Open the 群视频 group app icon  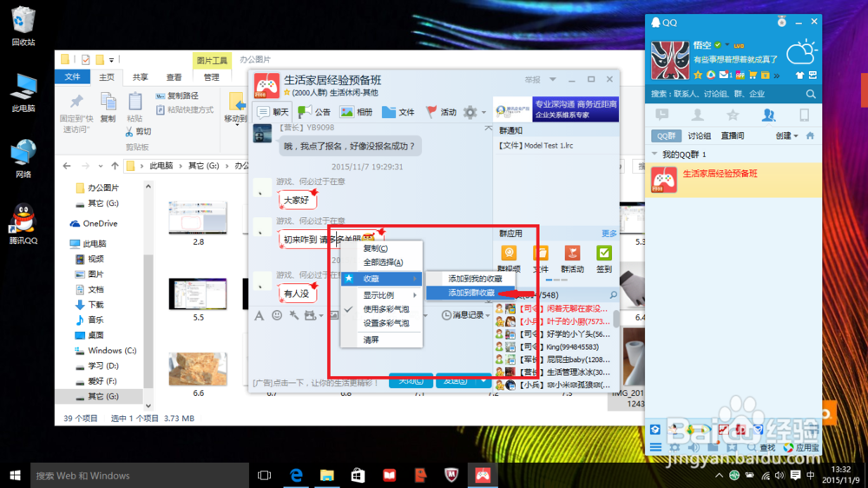click(x=509, y=259)
